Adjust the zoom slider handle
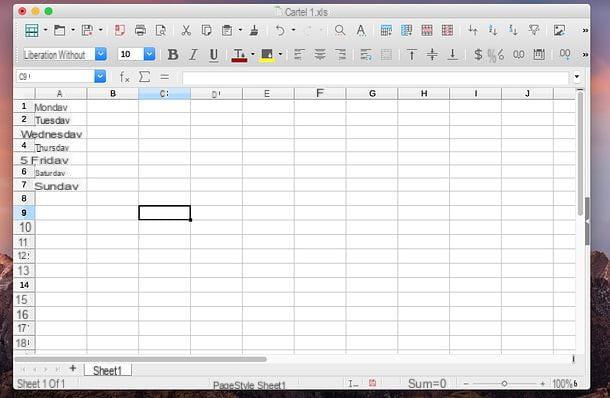 tap(504, 384)
